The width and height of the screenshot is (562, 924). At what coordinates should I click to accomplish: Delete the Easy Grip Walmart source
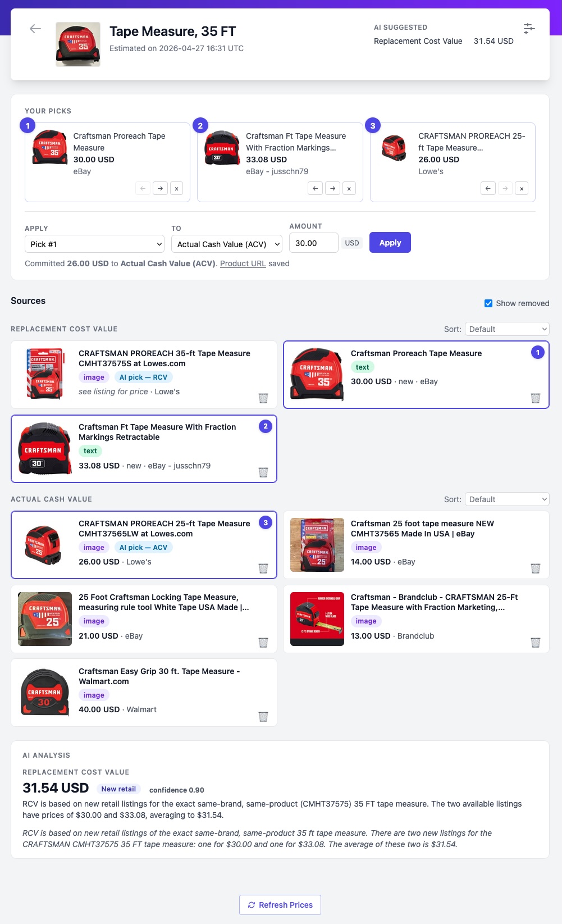[x=263, y=717]
